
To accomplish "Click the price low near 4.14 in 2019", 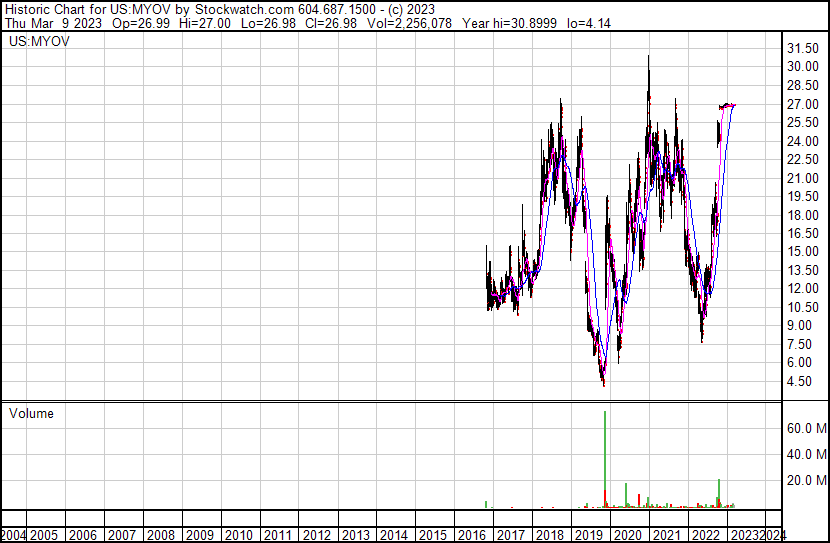I will click(604, 385).
